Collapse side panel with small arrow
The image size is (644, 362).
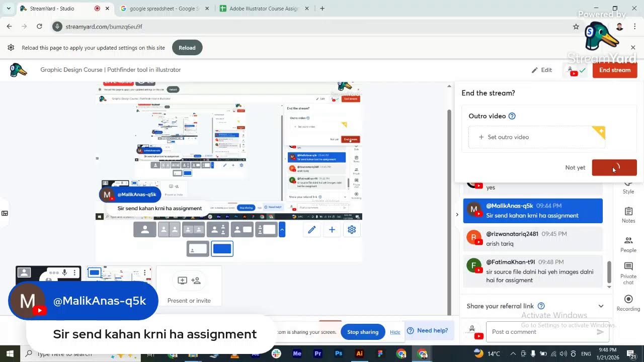tap(457, 215)
